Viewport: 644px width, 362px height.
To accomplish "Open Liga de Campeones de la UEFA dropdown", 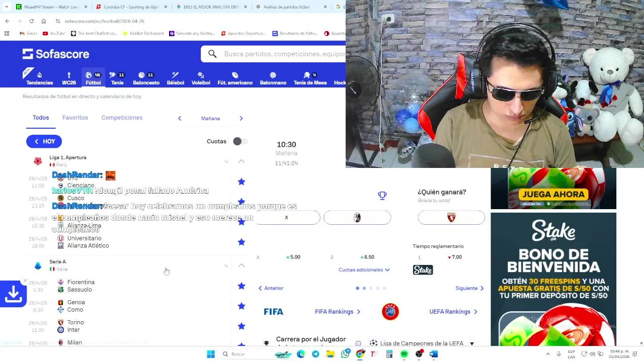I will [422, 343].
